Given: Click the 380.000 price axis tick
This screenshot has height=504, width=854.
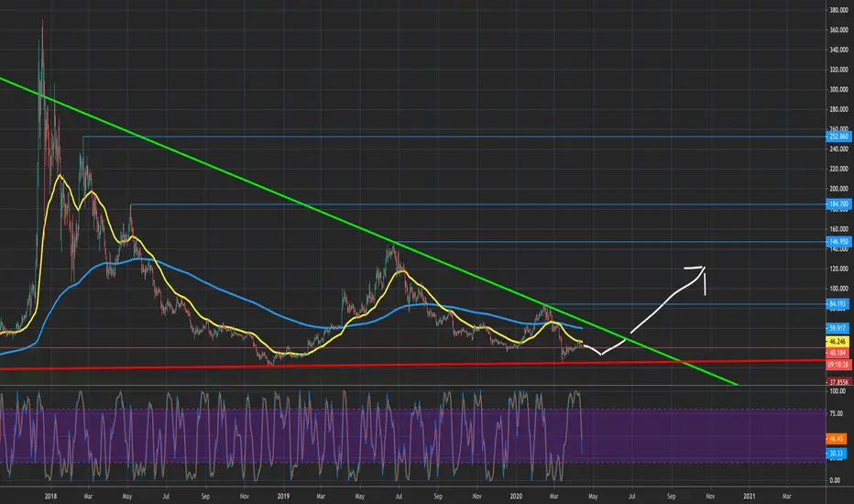Looking at the screenshot, I should pos(838,10).
